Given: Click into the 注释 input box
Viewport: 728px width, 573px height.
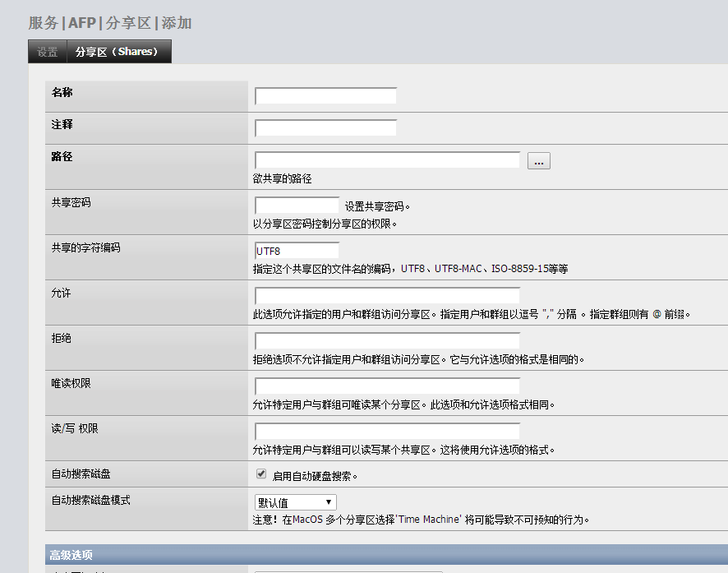Looking at the screenshot, I should point(325,128).
